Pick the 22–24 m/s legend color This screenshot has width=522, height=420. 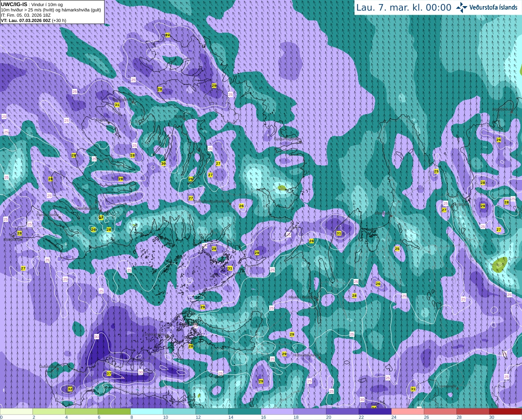[375, 411]
